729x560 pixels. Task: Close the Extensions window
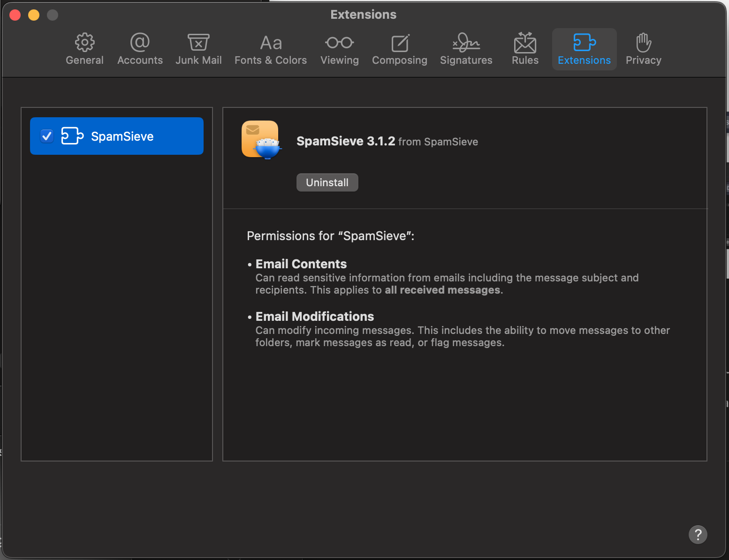click(x=15, y=15)
